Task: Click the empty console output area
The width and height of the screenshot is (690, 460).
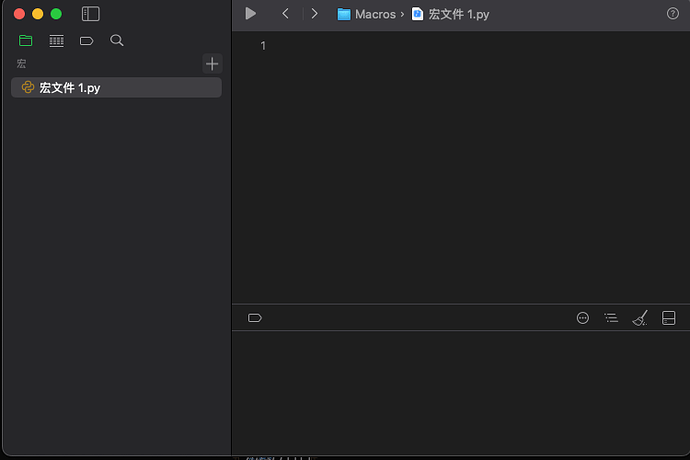Action: [x=461, y=393]
